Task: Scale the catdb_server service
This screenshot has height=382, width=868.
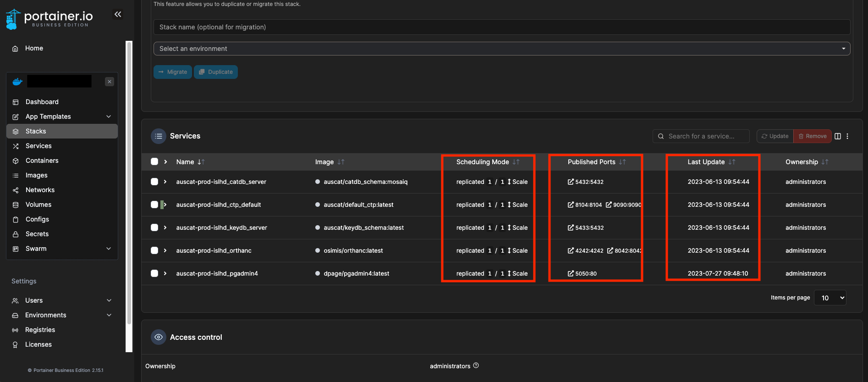Action: 517,182
